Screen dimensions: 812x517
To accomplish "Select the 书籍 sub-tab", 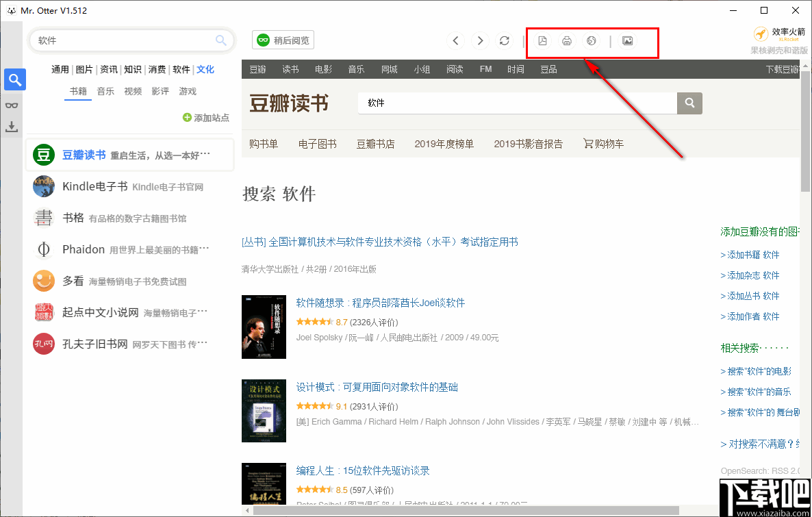I will (78, 91).
